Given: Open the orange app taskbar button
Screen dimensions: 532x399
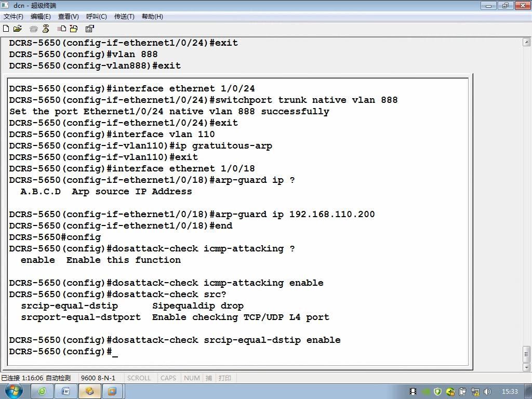Looking at the screenshot, I should tap(112, 392).
